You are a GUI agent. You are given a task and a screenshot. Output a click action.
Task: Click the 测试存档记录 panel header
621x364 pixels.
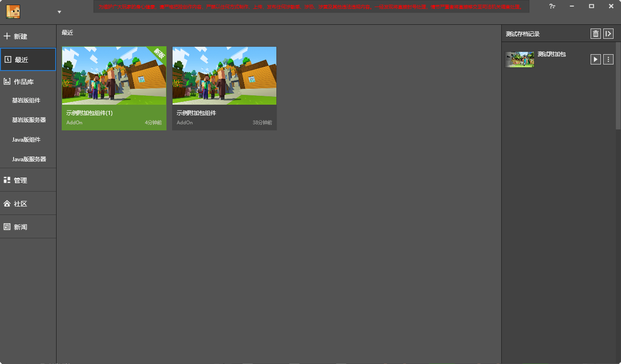coord(523,34)
